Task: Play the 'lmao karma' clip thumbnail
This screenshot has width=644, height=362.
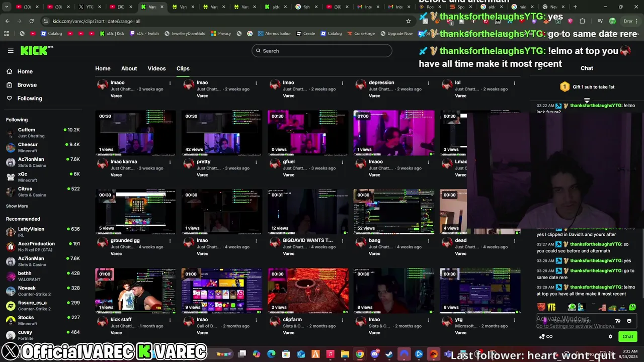Action: pos(136,133)
